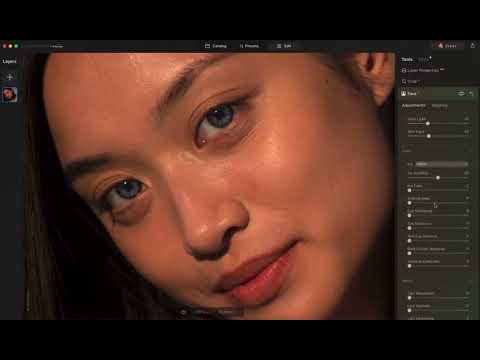
Task: Select the Tools tab in right panel
Action: 407,59
